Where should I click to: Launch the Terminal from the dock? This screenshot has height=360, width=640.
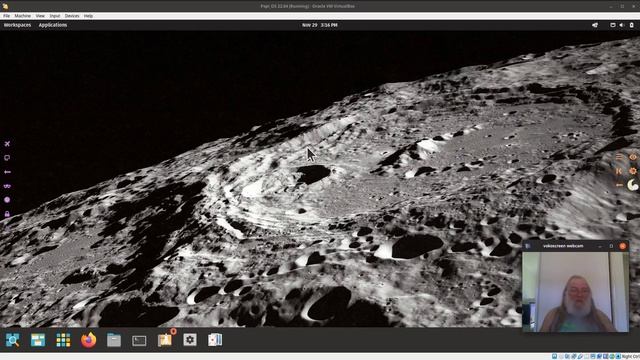click(x=139, y=340)
